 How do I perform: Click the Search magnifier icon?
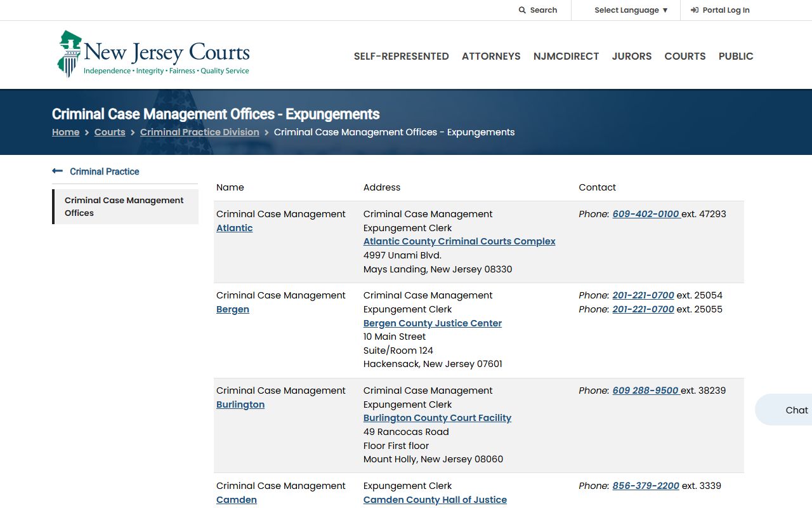pyautogui.click(x=522, y=10)
